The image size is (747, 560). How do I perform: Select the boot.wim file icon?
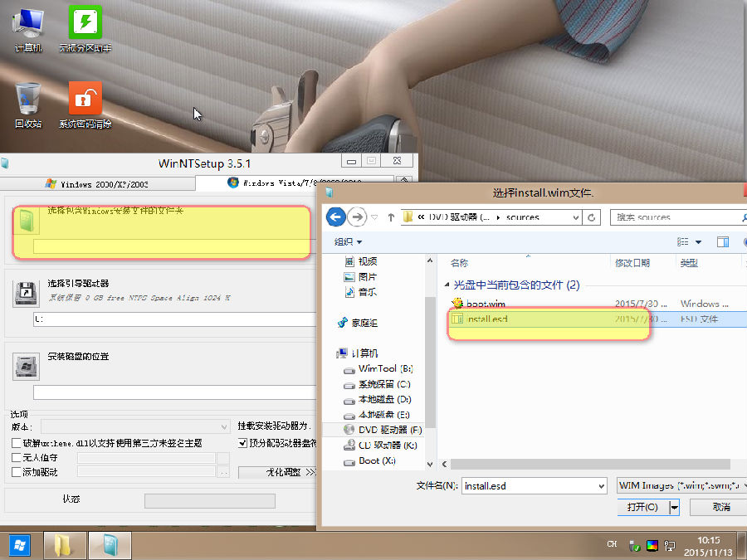pos(457,304)
